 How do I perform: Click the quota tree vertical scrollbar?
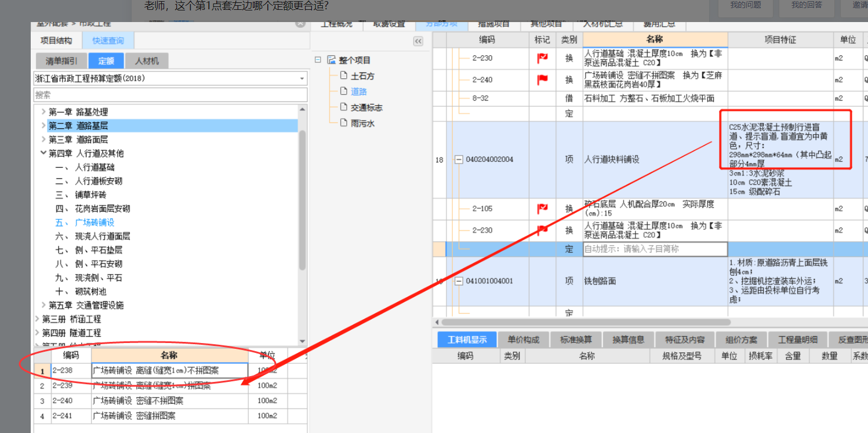[x=302, y=200]
